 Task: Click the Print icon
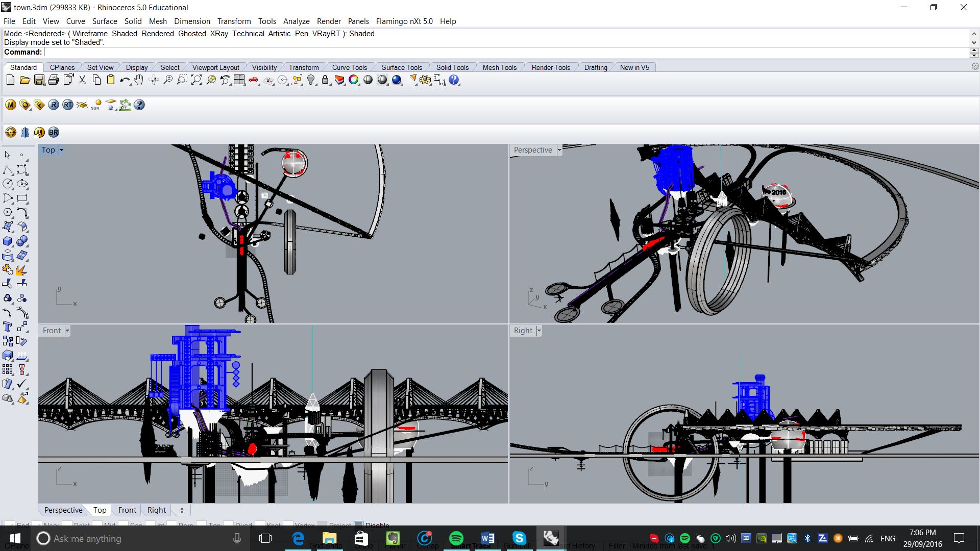point(53,80)
